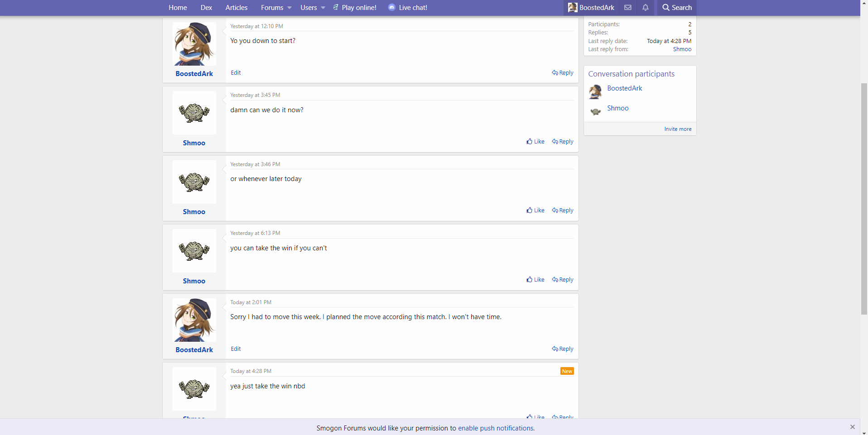The height and width of the screenshot is (435, 868).
Task: Open the inbox envelope icon
Action: click(627, 8)
